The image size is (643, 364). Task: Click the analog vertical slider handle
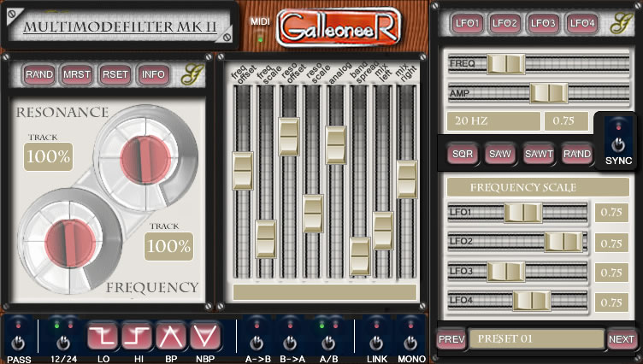[336, 145]
